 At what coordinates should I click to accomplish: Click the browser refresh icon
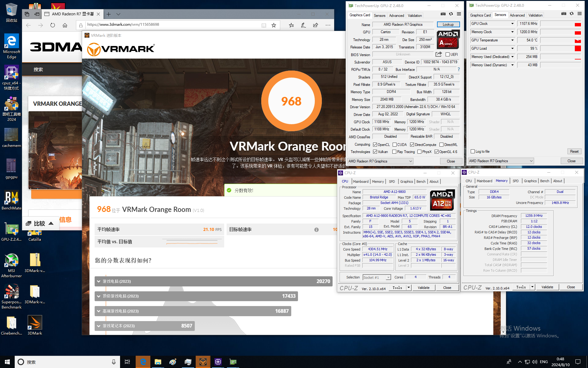[x=53, y=25]
